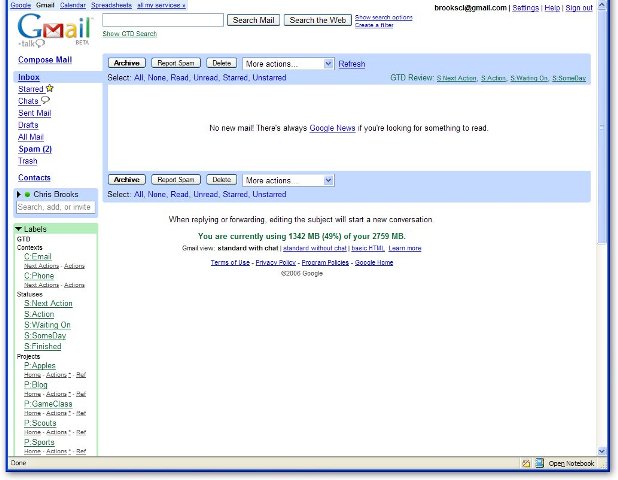
Task: Click the top Report Spam button
Action: 176,63
